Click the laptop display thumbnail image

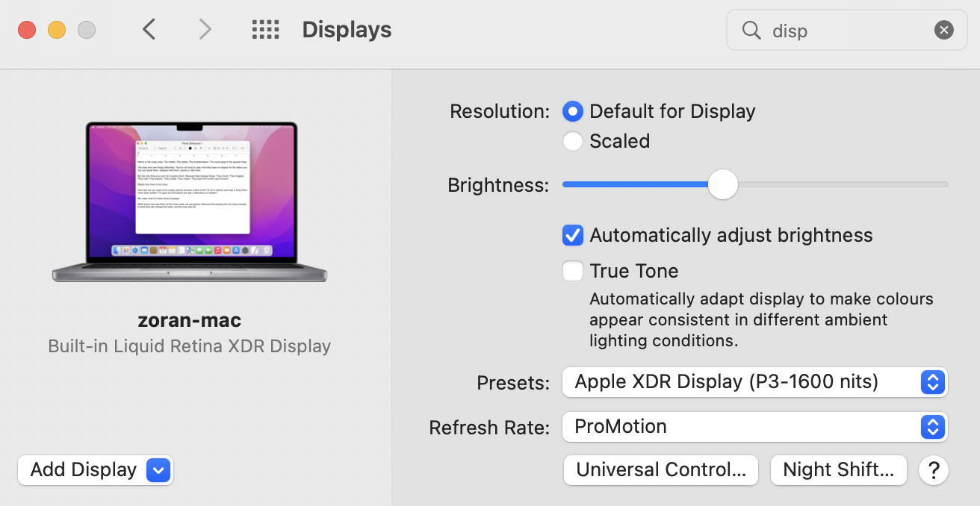pyautogui.click(x=189, y=202)
